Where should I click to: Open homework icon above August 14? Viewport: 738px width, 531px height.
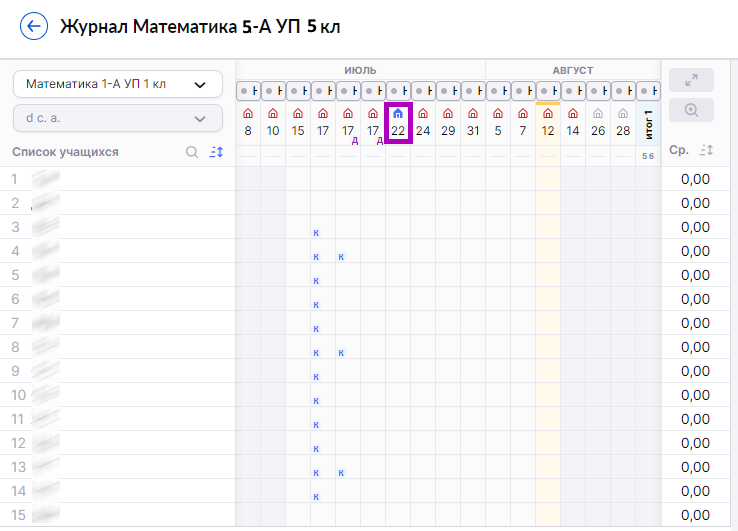click(x=573, y=113)
